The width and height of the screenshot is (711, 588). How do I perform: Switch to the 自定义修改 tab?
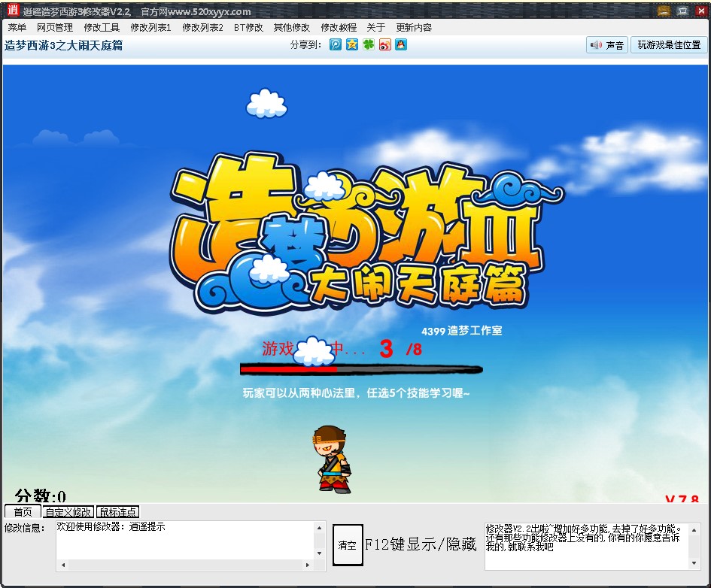click(68, 512)
